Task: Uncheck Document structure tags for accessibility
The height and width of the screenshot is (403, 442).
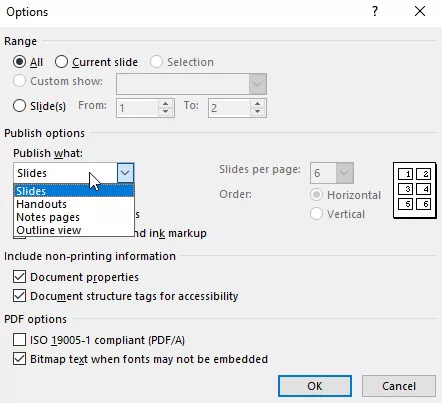Action: click(19, 296)
